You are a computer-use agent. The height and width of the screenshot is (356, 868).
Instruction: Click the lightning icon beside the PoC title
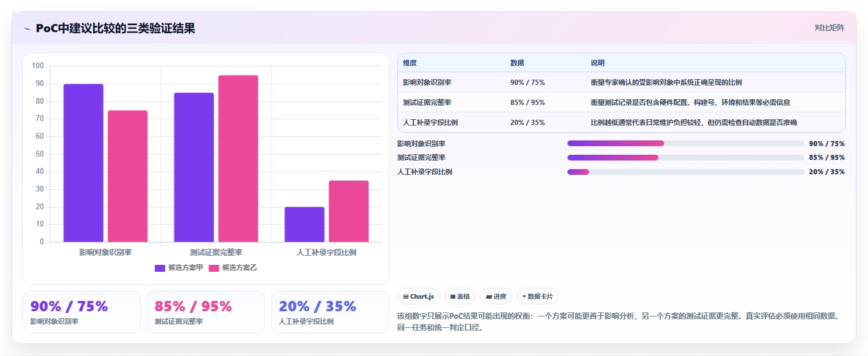coord(27,29)
